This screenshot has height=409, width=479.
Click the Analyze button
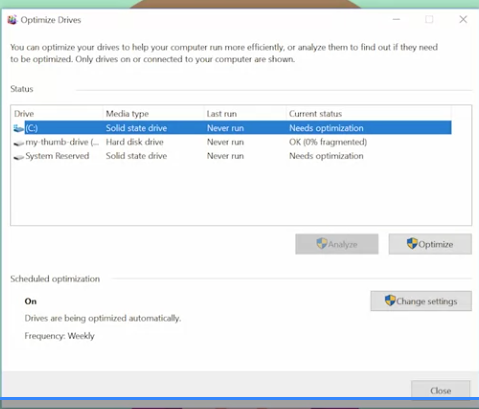coord(337,244)
